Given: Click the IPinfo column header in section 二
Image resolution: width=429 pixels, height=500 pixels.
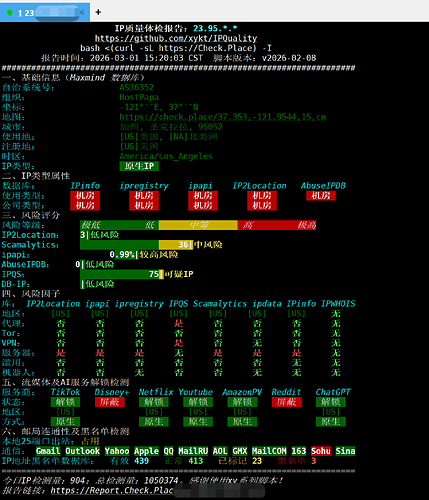Looking at the screenshot, I should coord(85,186).
